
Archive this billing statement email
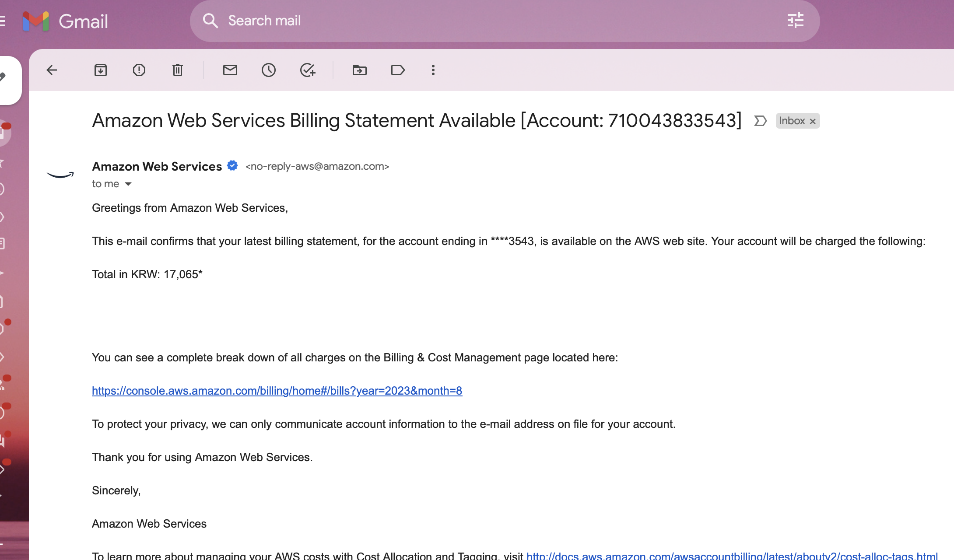click(x=101, y=70)
